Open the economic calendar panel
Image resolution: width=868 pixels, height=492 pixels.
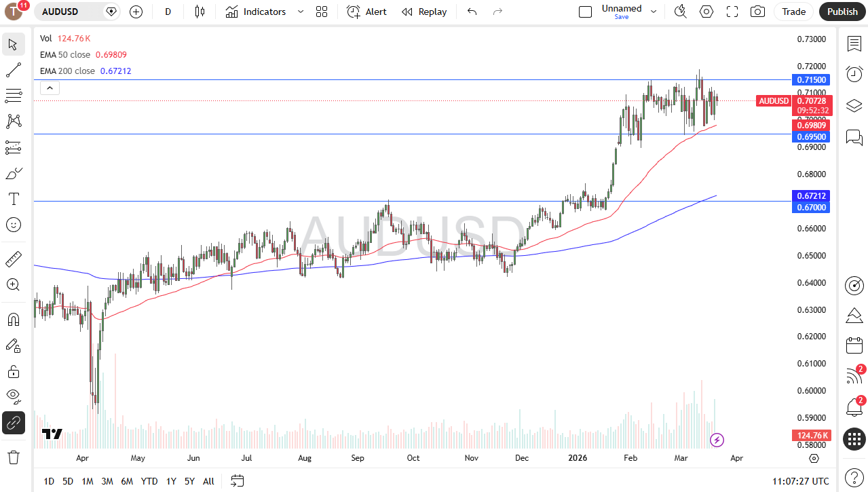pyautogui.click(x=854, y=345)
